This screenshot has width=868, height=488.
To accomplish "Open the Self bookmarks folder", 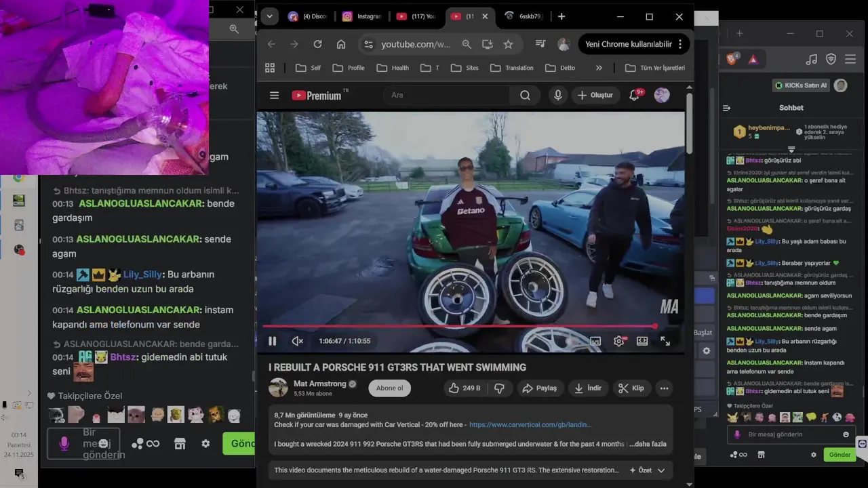I will pyautogui.click(x=309, y=68).
